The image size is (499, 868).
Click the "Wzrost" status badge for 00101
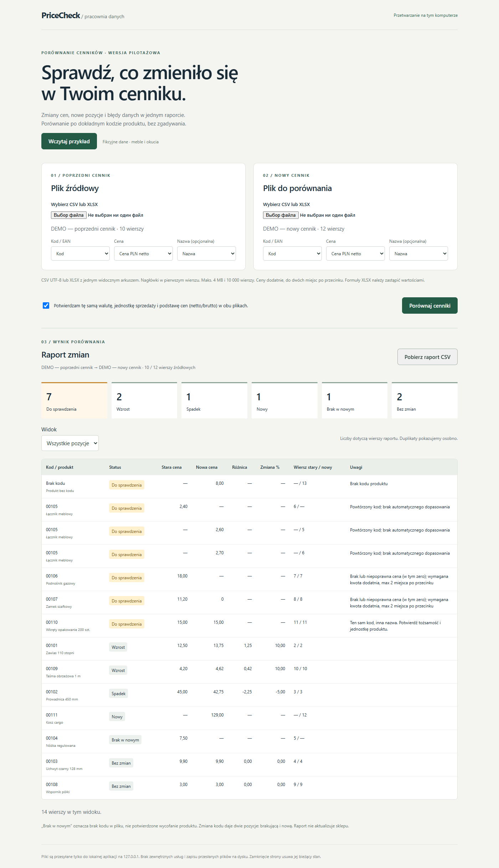click(118, 647)
